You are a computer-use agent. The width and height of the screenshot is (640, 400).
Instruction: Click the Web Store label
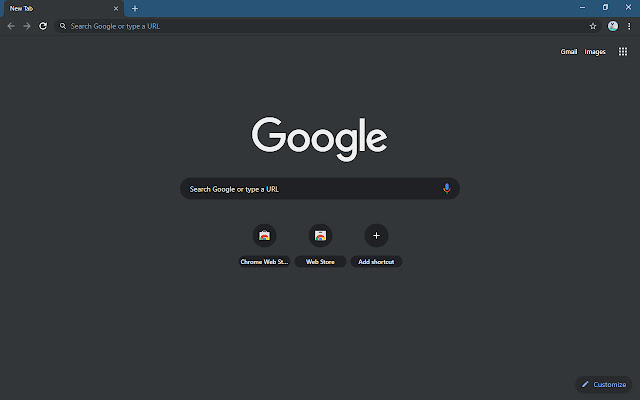320,262
